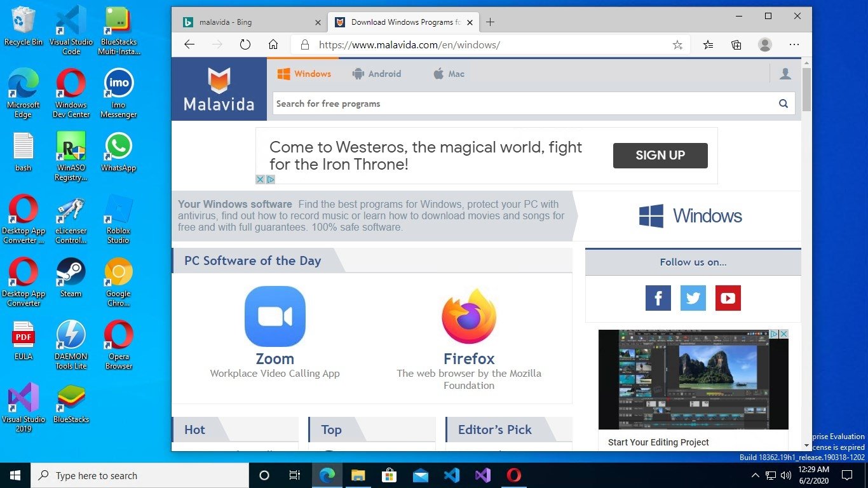Screen dimensions: 868x488
Task: Open the BlueStacks desktop icon
Action: coord(71,403)
